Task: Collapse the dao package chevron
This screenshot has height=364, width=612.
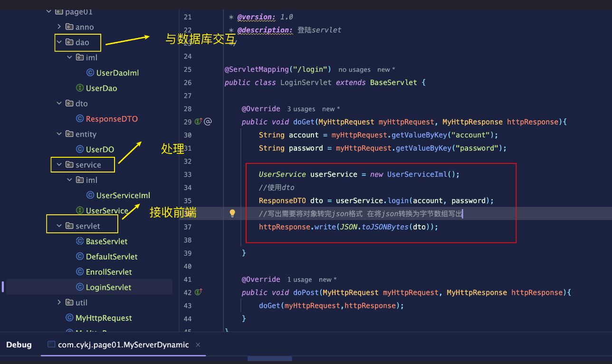Action: click(59, 42)
